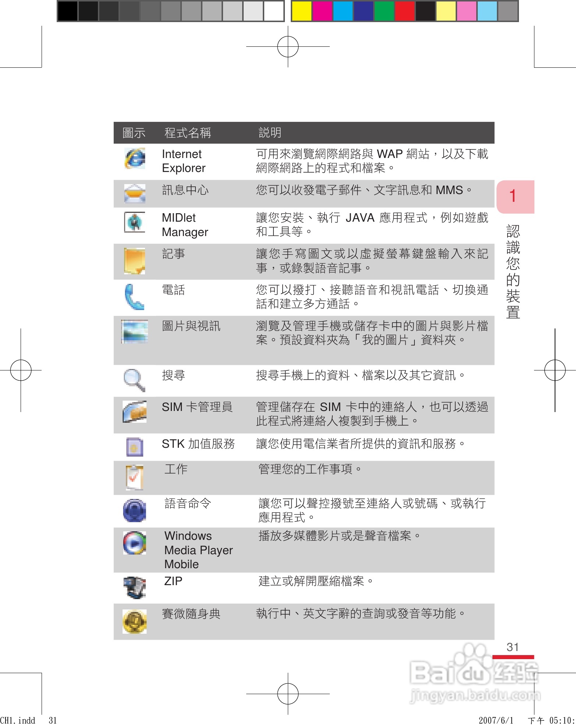The height and width of the screenshot is (728, 576).
Task: Click the red color bar swatch
Action: coord(404,11)
